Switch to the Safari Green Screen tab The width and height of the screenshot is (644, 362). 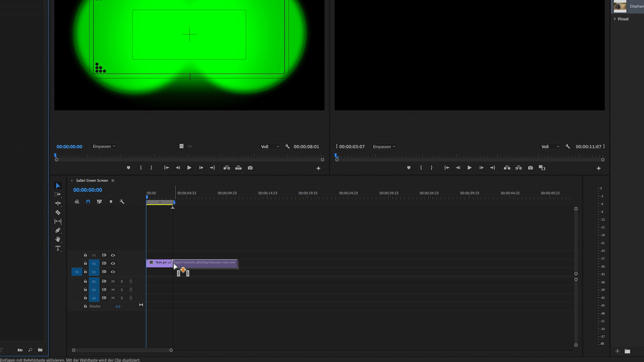(x=92, y=180)
